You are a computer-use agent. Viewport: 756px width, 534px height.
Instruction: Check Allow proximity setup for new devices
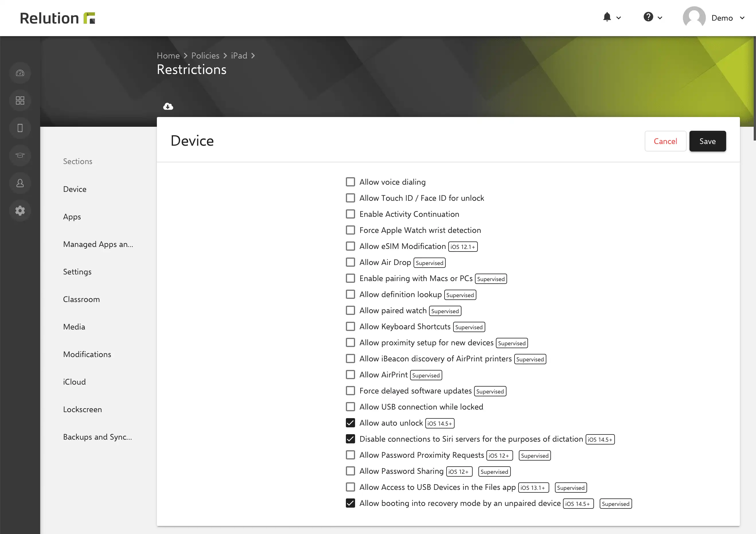[350, 342]
